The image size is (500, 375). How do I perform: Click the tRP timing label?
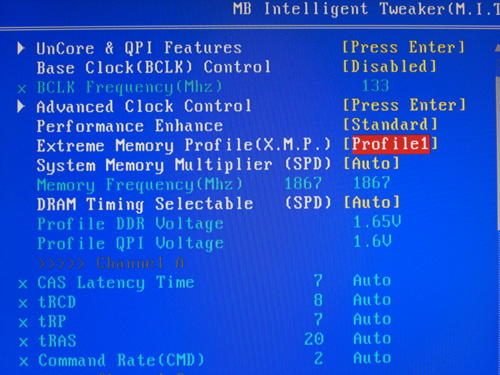[x=52, y=321]
